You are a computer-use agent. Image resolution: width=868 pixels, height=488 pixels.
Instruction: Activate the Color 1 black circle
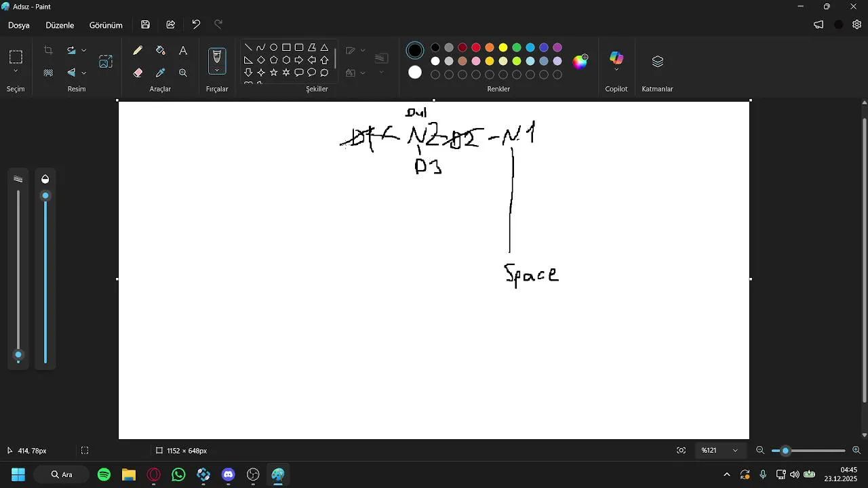pyautogui.click(x=415, y=50)
